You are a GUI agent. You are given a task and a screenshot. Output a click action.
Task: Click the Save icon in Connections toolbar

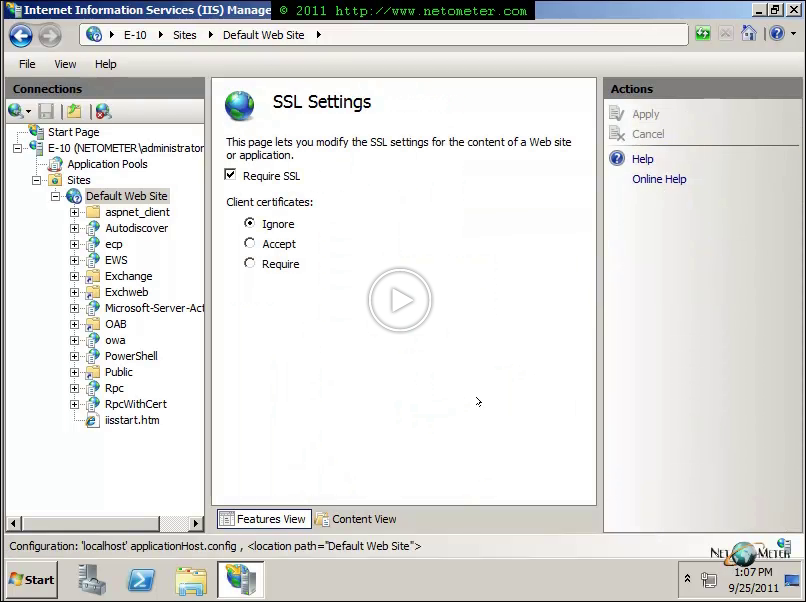[x=46, y=111]
